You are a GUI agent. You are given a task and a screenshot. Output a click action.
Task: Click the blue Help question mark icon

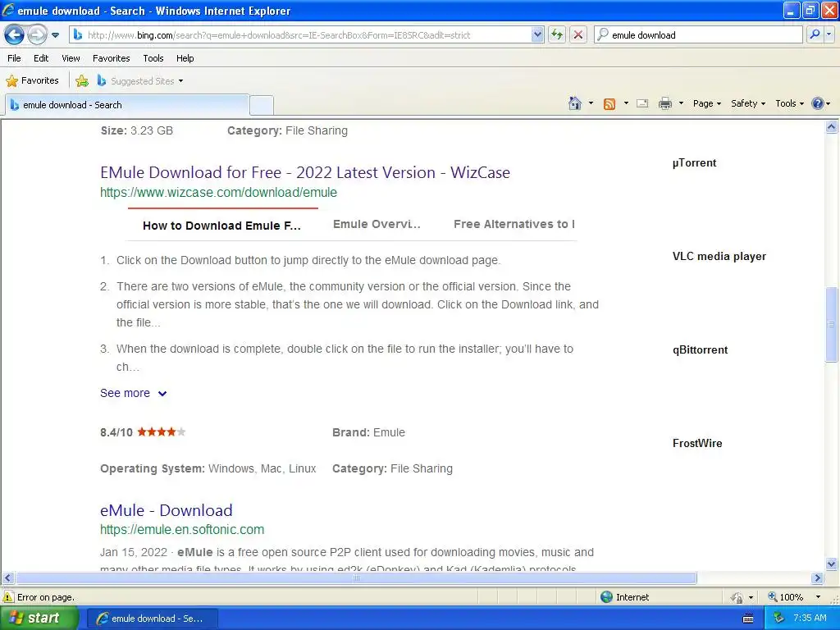tap(818, 103)
